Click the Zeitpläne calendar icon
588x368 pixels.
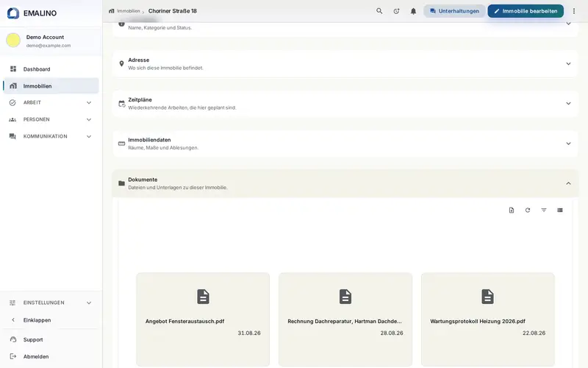point(121,104)
